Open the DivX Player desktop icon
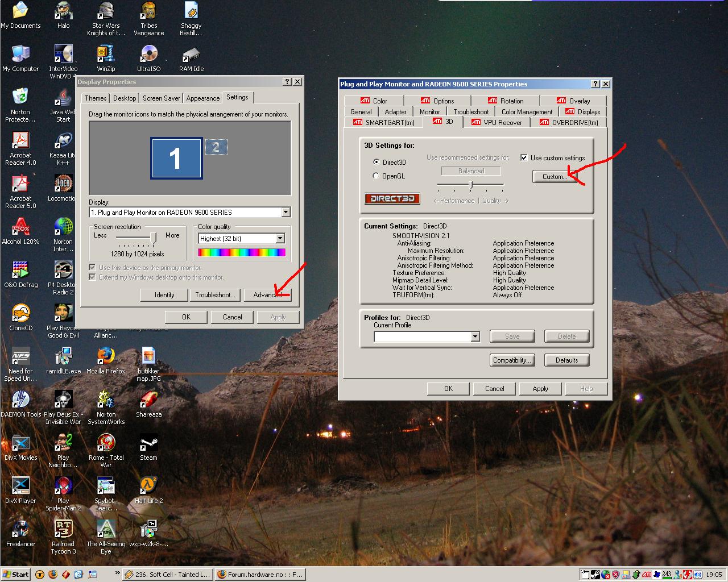The height and width of the screenshot is (582, 728). (20, 490)
